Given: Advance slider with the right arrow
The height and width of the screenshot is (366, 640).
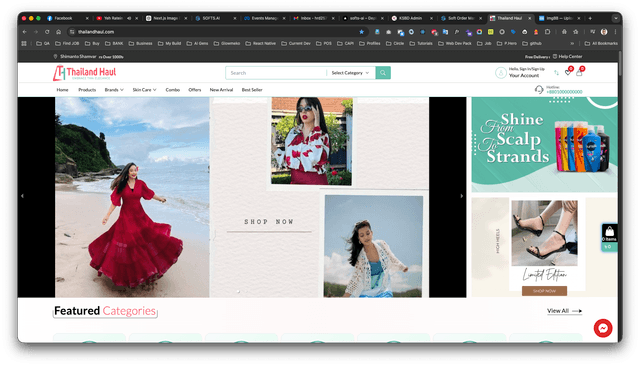Looking at the screenshot, I should (x=462, y=196).
